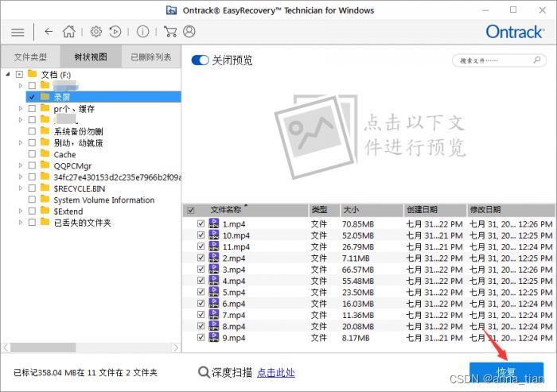Image resolution: width=557 pixels, height=392 pixels.
Task: Expand the $Extend folder
Action: click(20, 211)
